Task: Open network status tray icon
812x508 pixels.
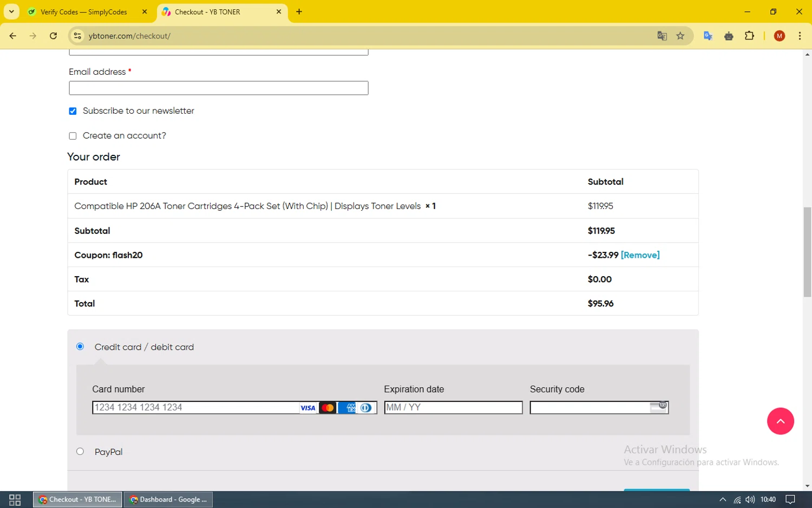Action: click(737, 499)
